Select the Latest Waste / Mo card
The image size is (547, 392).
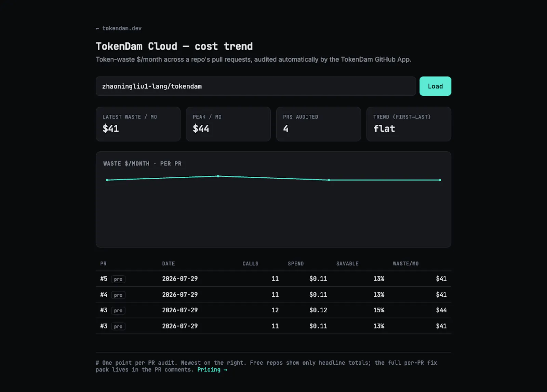tap(138, 124)
